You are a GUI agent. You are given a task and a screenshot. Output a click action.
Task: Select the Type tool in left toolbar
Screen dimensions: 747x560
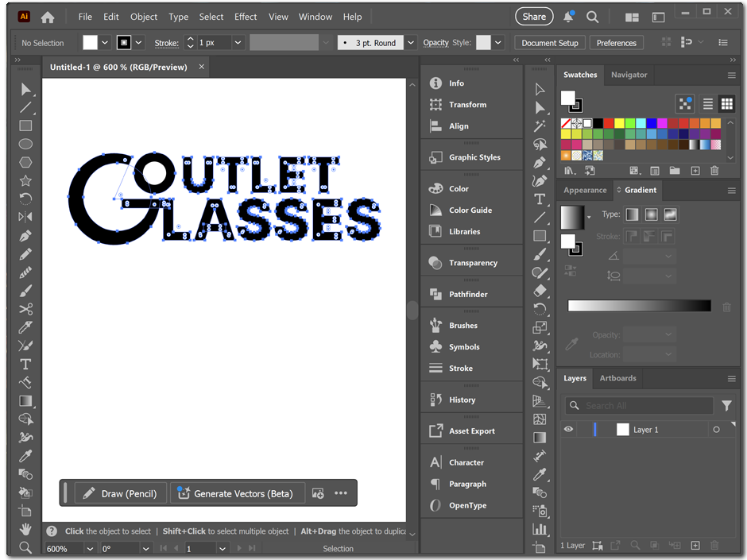click(25, 364)
